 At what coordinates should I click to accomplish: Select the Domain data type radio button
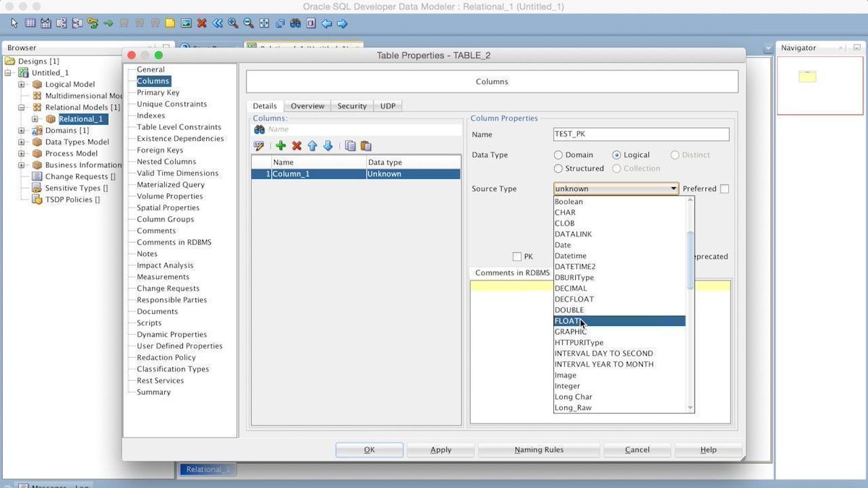click(x=558, y=155)
